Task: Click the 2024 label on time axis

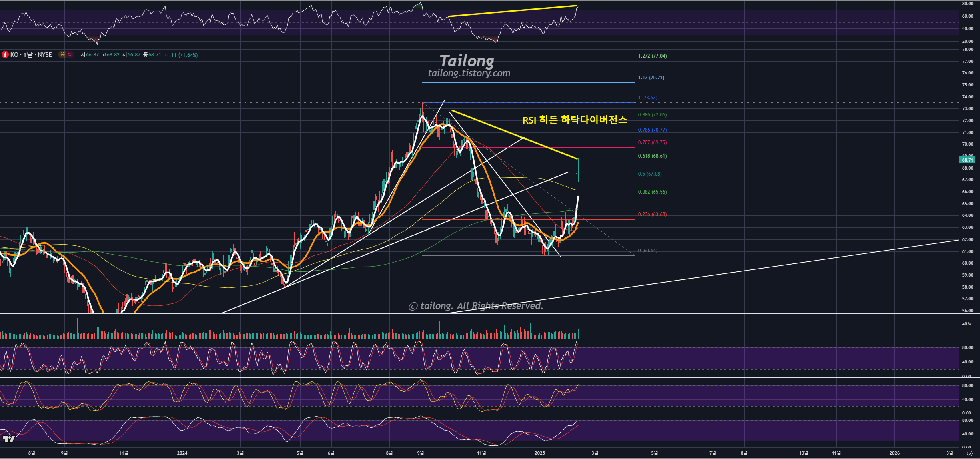Action: point(182,453)
